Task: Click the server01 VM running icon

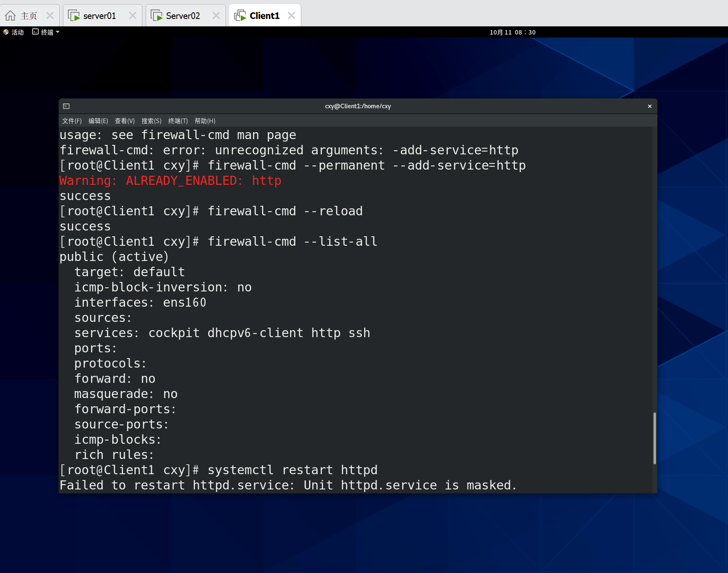Action: [x=74, y=16]
